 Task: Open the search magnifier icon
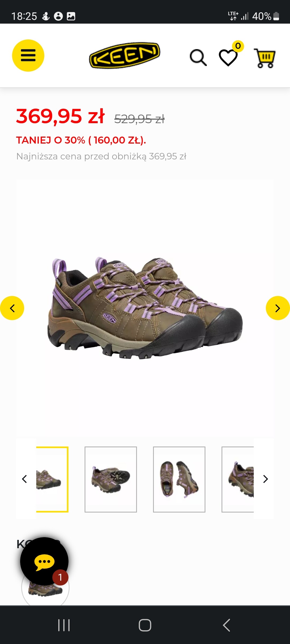(x=198, y=57)
